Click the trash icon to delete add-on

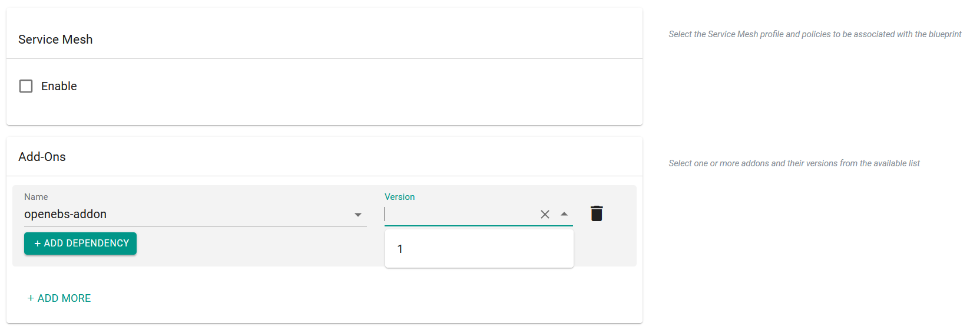pyautogui.click(x=597, y=213)
